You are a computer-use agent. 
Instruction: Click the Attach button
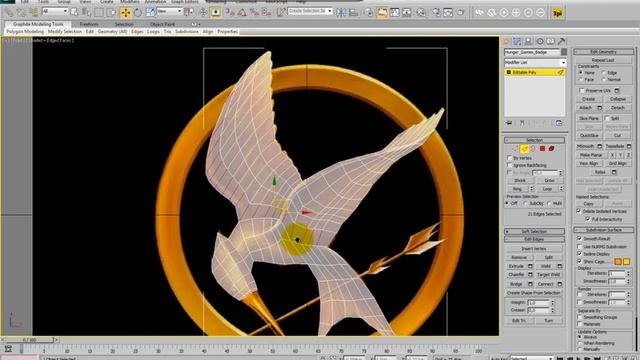[x=586, y=108]
